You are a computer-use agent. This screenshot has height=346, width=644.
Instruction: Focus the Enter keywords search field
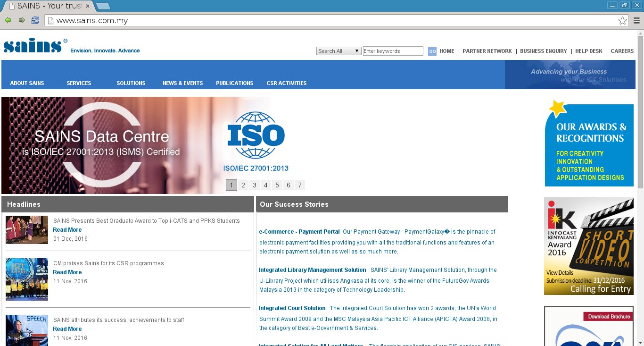click(393, 51)
